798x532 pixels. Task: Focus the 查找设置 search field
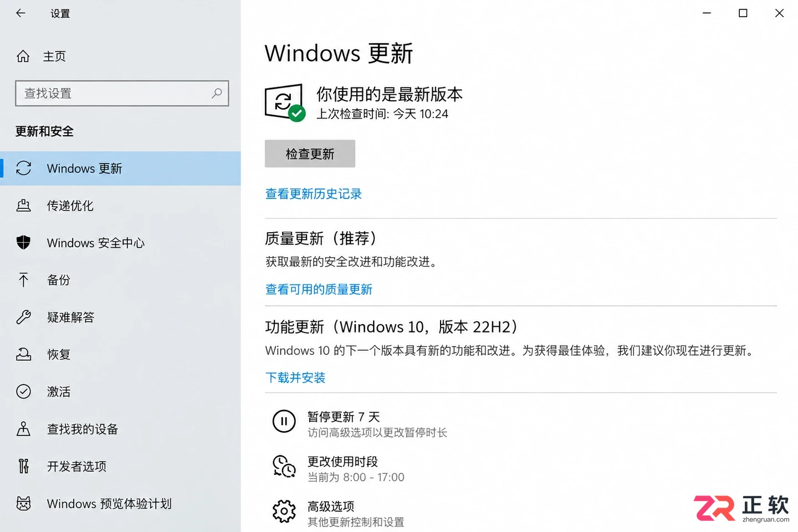(122, 93)
